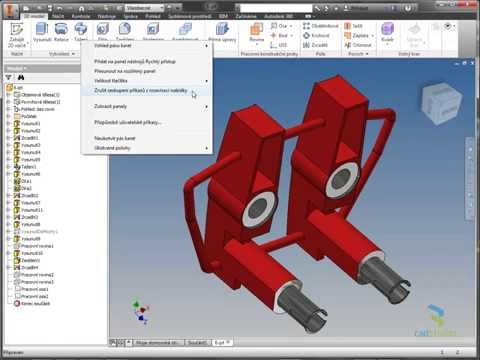Click the search input field in title bar
The width and height of the screenshot is (480, 360).
tap(276, 8)
